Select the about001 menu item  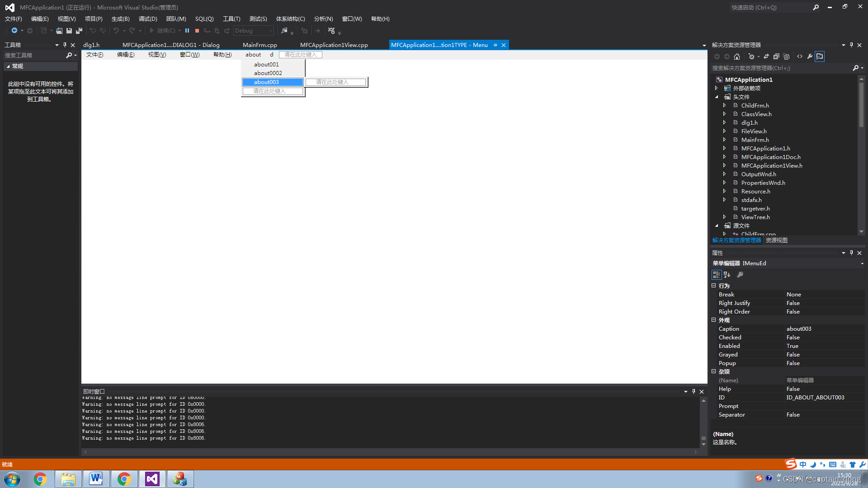pos(266,64)
